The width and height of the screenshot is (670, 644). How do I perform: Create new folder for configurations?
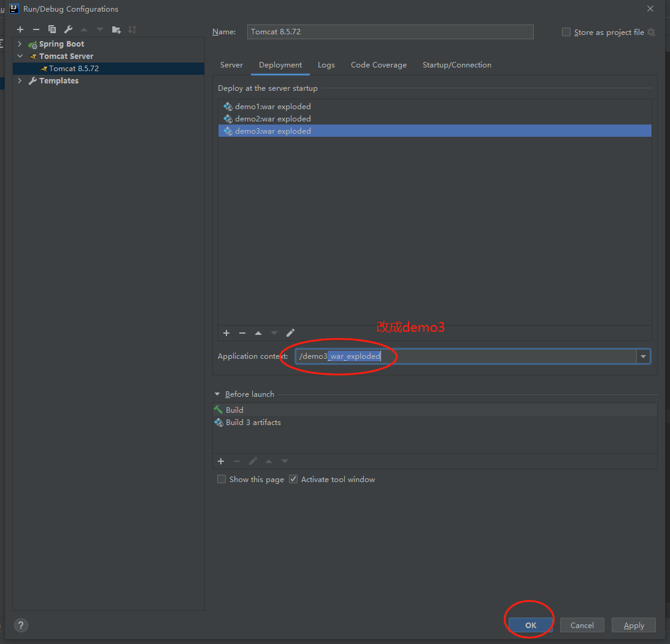pyautogui.click(x=116, y=29)
